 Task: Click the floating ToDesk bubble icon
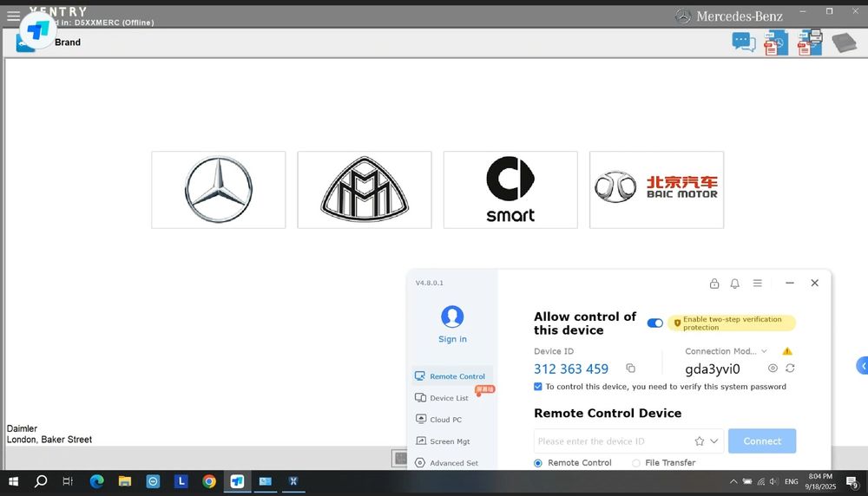click(x=37, y=29)
